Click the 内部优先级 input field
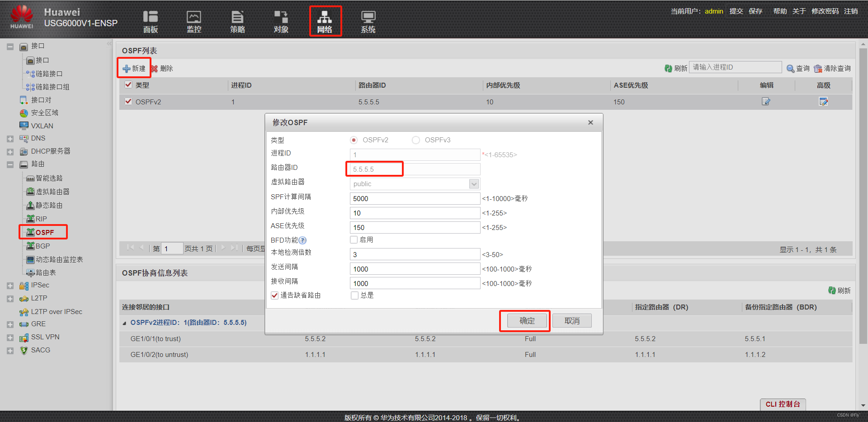The height and width of the screenshot is (422, 868). tap(415, 213)
